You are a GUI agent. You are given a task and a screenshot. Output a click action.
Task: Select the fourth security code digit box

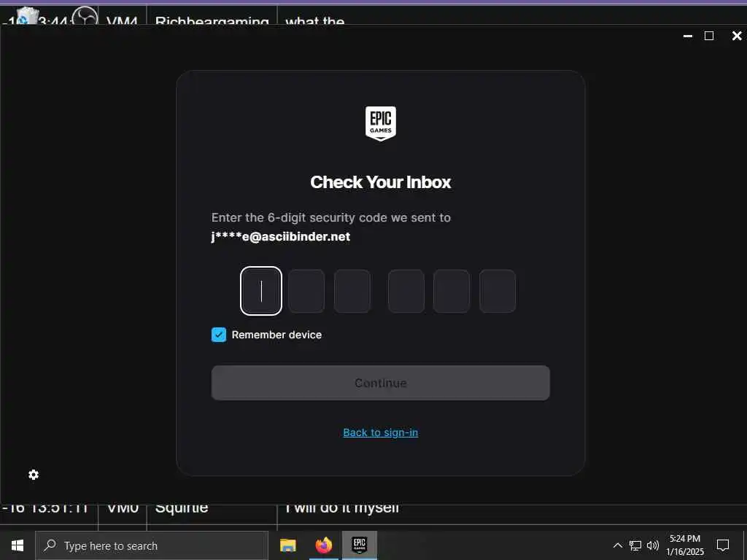406,291
